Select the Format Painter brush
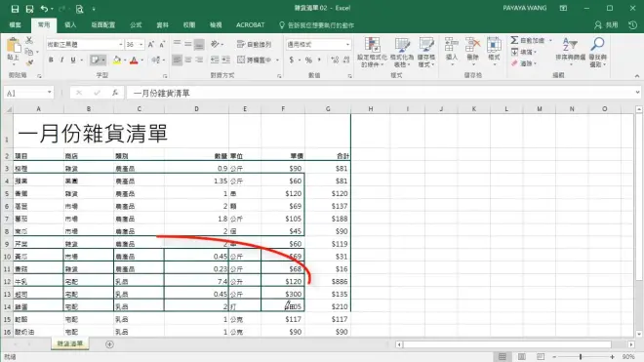This screenshot has height=362, width=644. pos(29,62)
